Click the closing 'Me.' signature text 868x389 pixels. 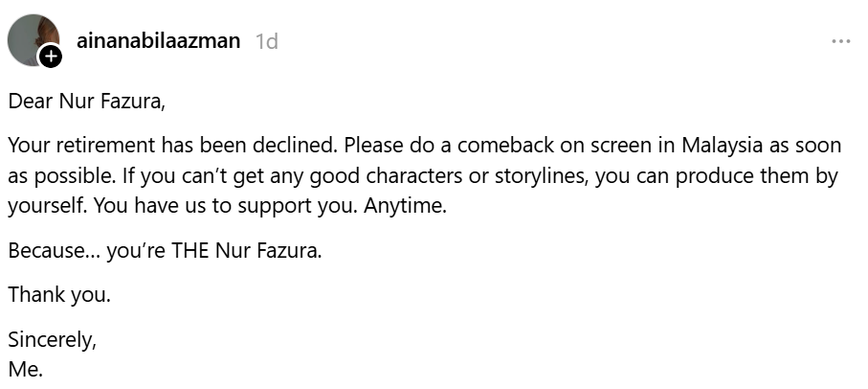pyautogui.click(x=26, y=369)
